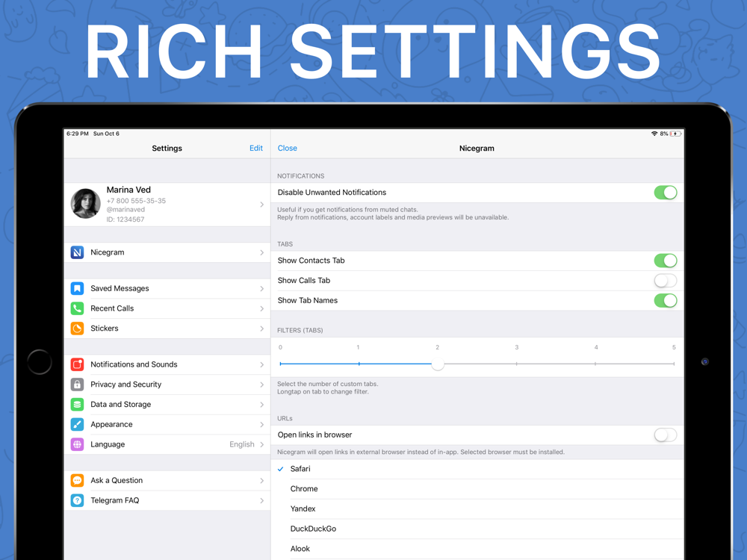Set Filters slider to mark 3
The width and height of the screenshot is (747, 560).
(516, 364)
